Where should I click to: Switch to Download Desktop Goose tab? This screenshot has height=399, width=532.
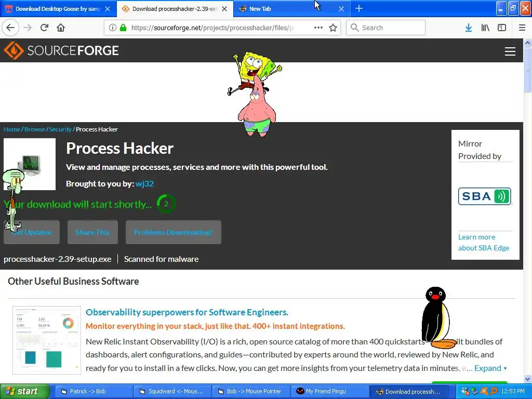[x=58, y=9]
